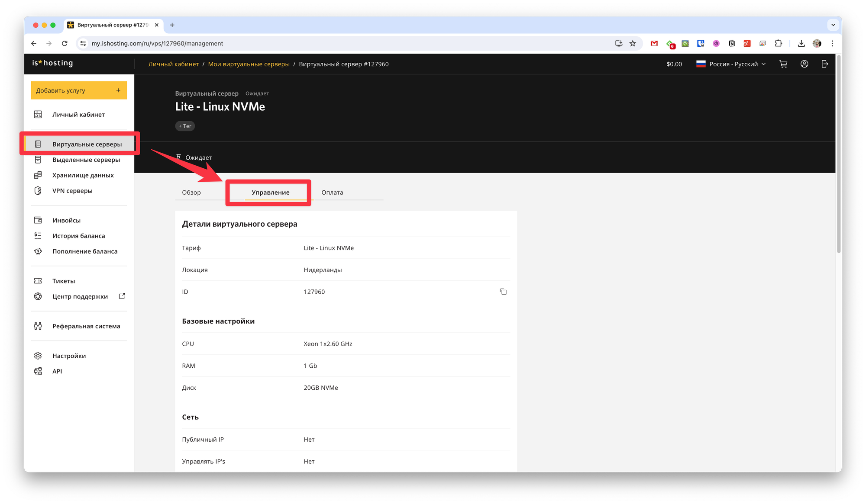Bookmark page with star icon
Viewport: 866px width, 504px height.
[633, 43]
